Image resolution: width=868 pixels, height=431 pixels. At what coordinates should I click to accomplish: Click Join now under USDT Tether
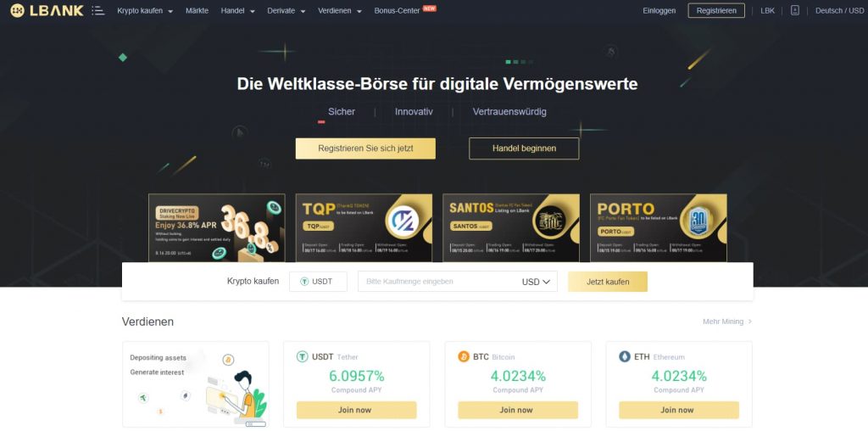(357, 410)
